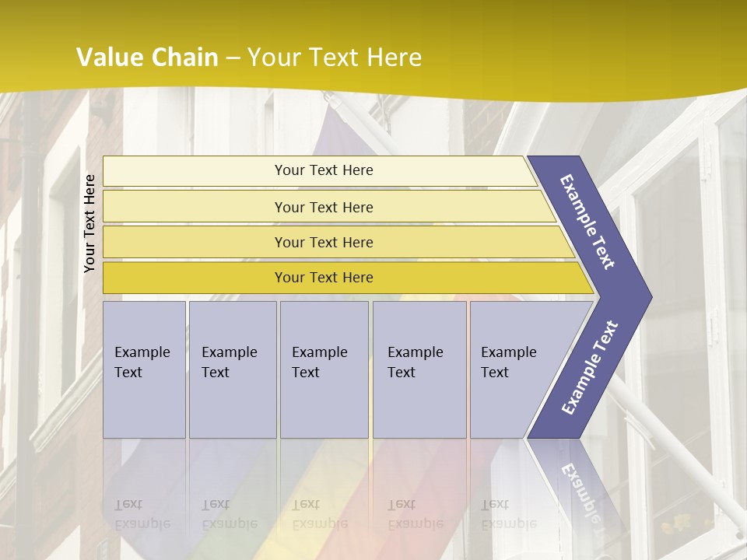
Task: Select the darkest yellow "Your Text Here" bar
Action: [323, 278]
